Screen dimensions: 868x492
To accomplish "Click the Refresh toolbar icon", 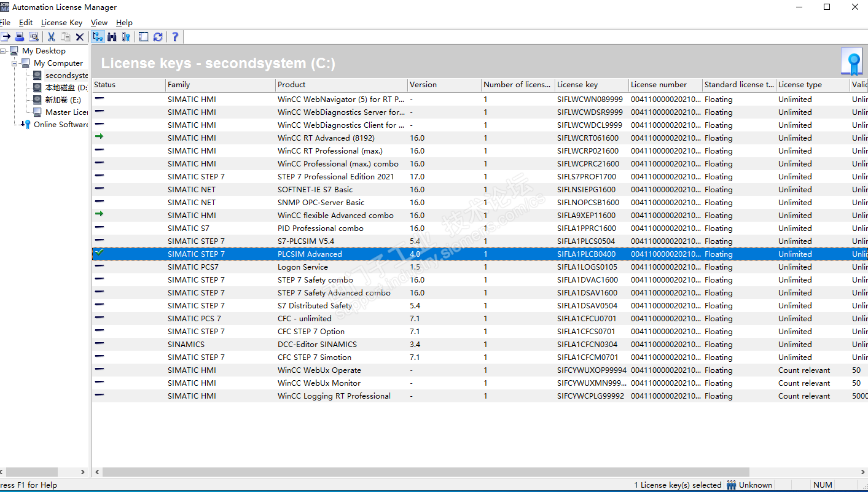I will point(158,37).
